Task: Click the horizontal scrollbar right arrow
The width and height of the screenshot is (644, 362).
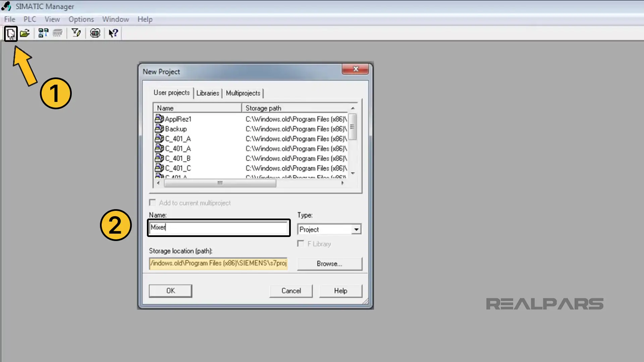Action: click(342, 183)
